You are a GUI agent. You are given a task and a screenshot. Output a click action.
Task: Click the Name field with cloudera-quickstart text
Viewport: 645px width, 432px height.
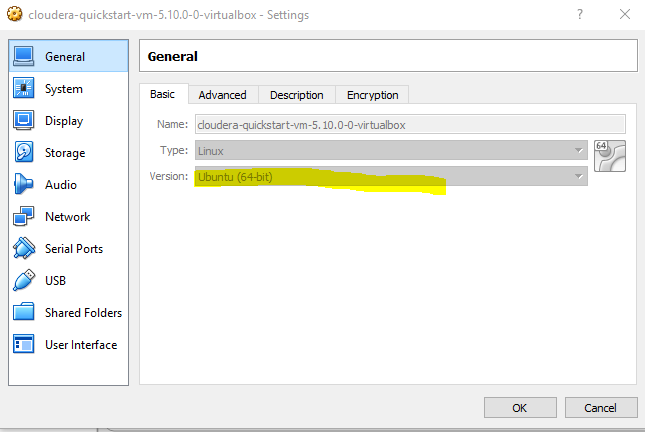pyautogui.click(x=410, y=124)
